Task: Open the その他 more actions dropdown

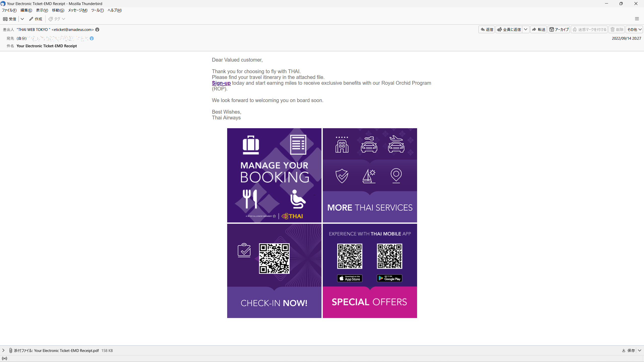Action: click(x=634, y=30)
